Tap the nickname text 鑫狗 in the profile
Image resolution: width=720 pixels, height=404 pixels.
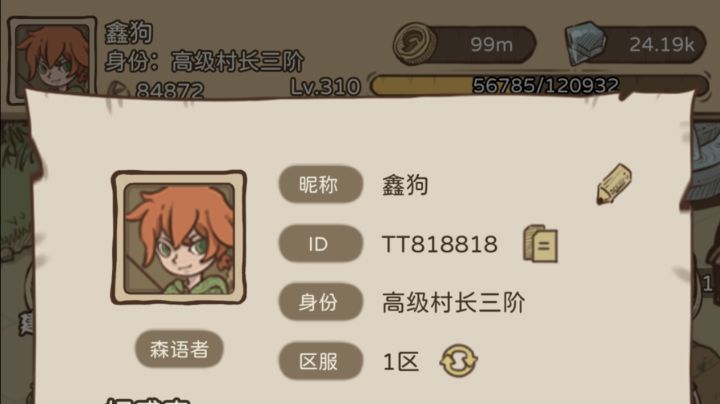pos(405,185)
